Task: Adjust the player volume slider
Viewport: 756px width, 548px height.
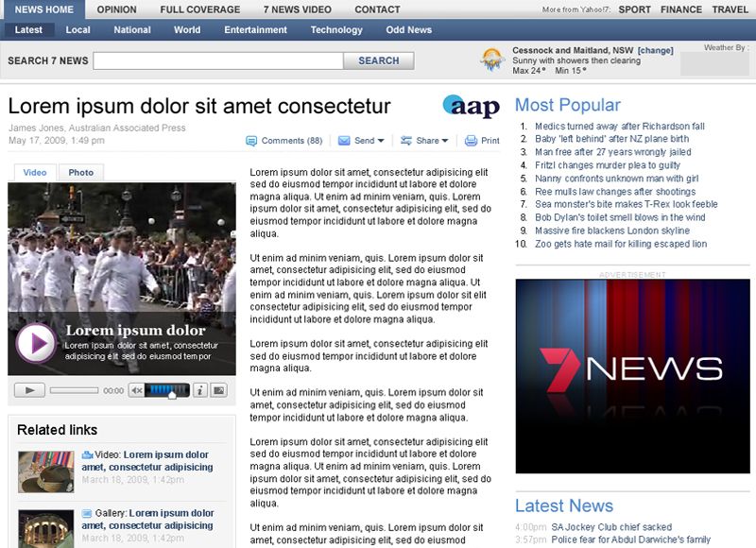Action: click(168, 390)
